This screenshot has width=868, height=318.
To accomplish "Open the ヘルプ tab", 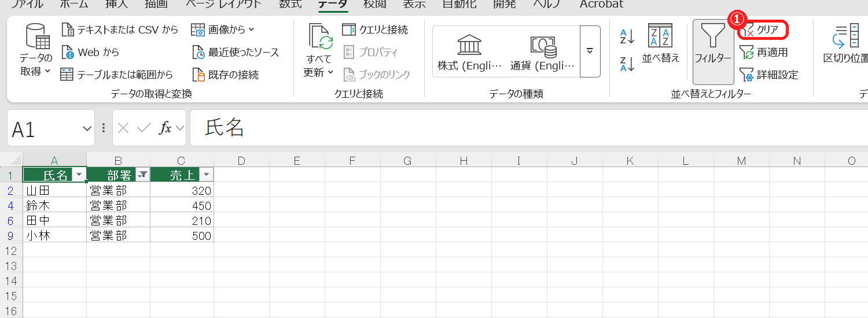I will (x=547, y=4).
